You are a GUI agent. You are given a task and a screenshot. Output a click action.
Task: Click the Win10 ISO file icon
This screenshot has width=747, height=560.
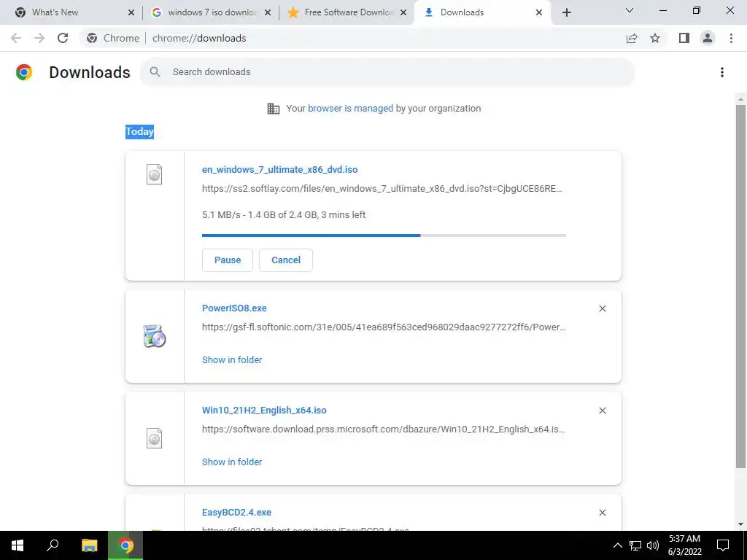pos(155,438)
